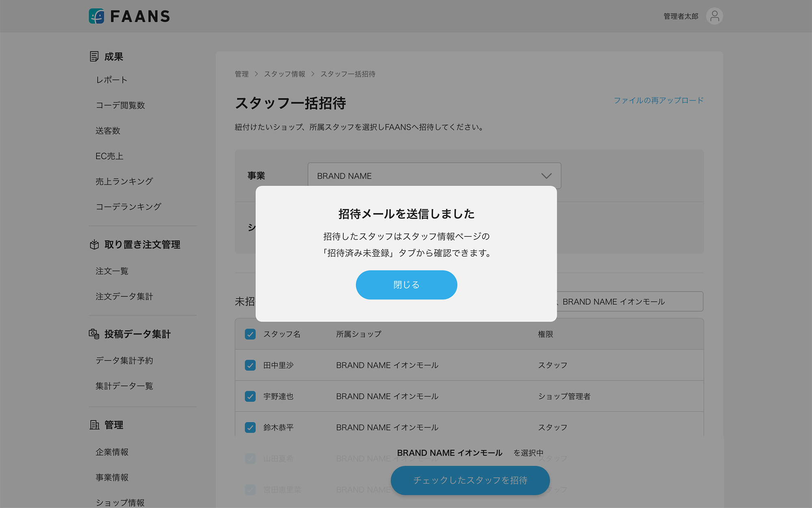This screenshot has width=812, height=508.
Task: Click チェックしたスタッフを招待 button
Action: (x=470, y=480)
